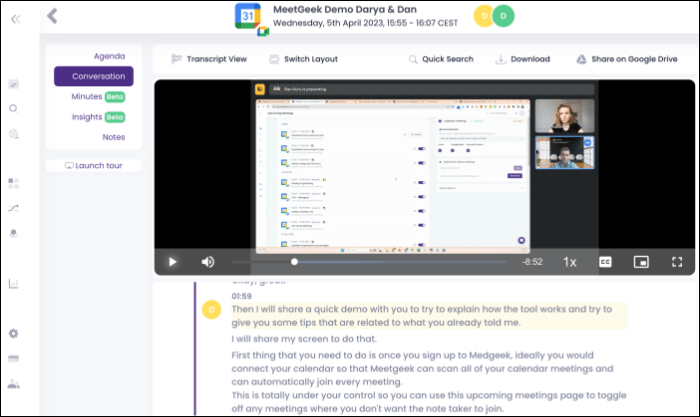700x417 pixels.
Task: Open Transcript View
Action: 209,59
